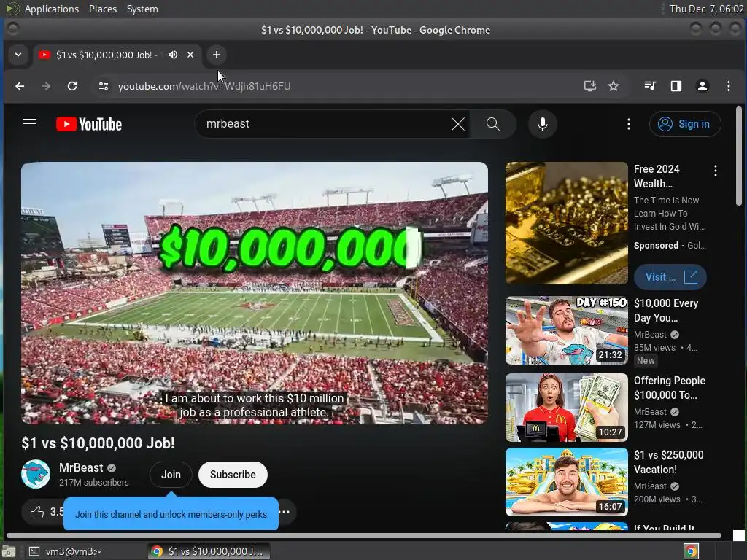Reload the YouTube page

[x=72, y=86]
